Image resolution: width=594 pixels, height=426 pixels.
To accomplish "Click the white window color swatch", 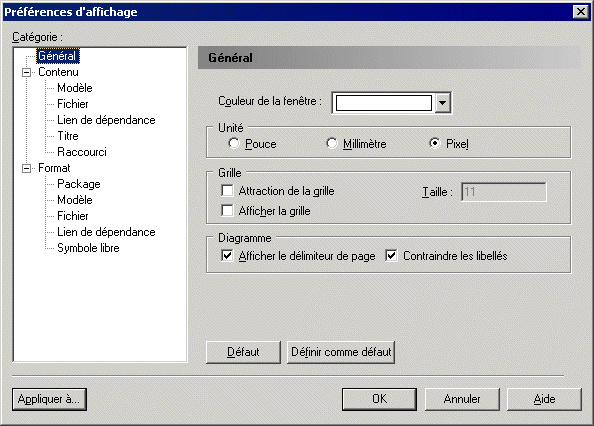I will 384,103.
